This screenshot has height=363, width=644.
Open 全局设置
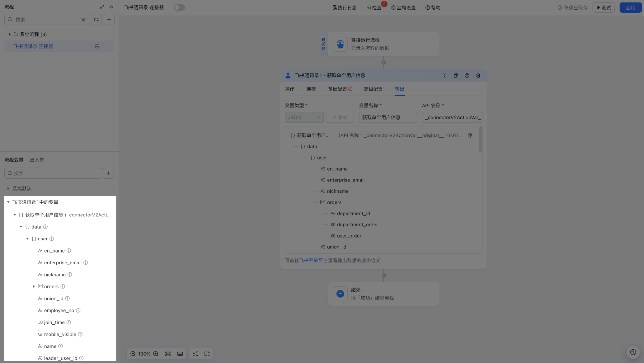tap(403, 7)
